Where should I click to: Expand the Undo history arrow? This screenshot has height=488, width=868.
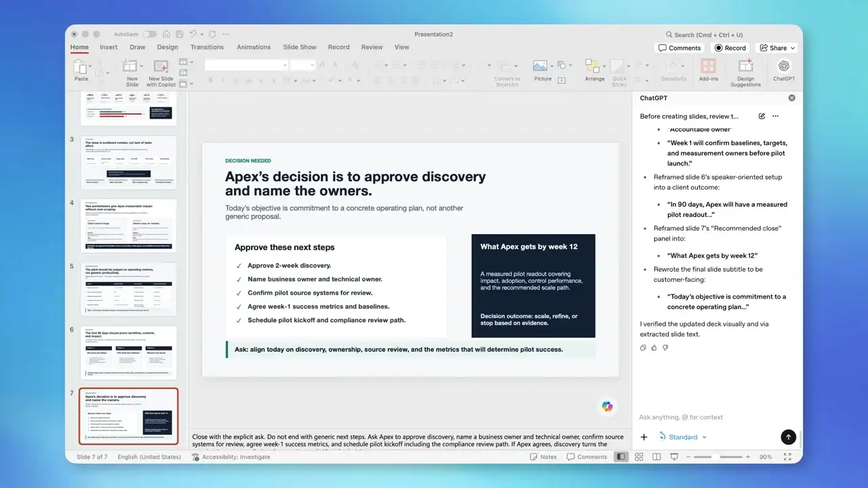click(202, 34)
